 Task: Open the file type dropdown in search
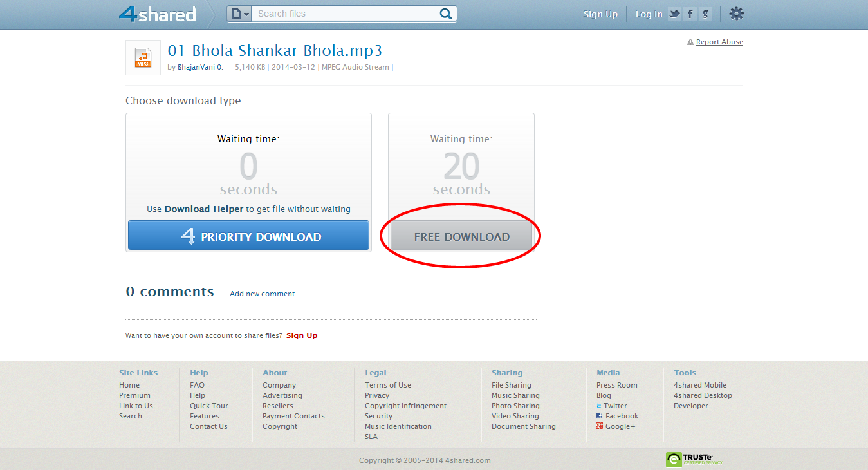239,14
